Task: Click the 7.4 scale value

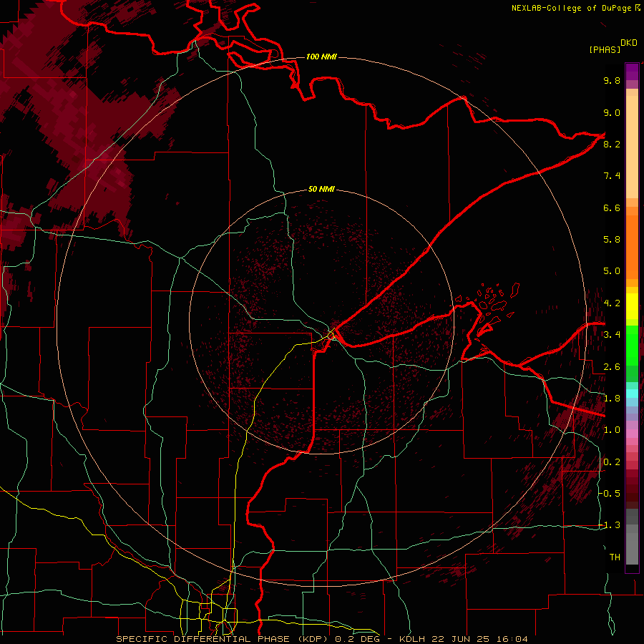Action: 612,176
